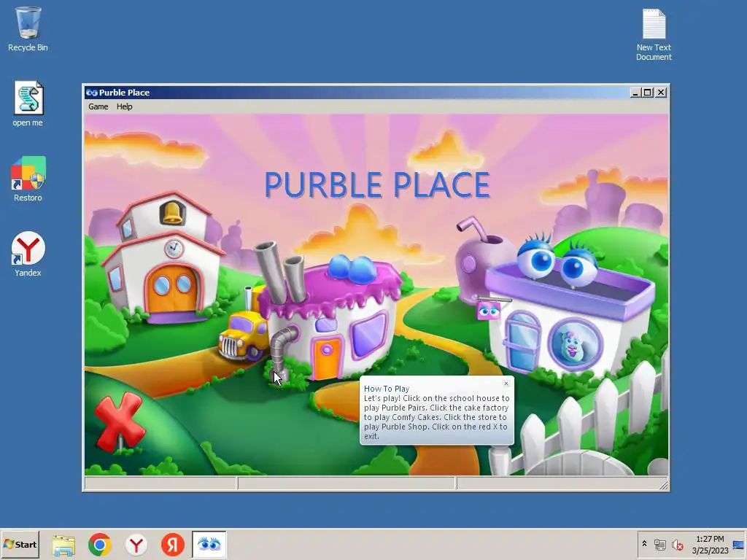
Task: Open the Recycle Bin desktop icon
Action: [28, 28]
